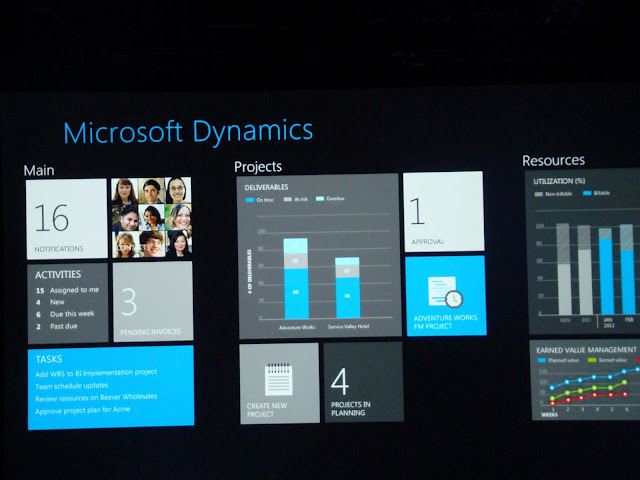
Task: Click 'Review resources on Beaver Wholesales' task
Action: coord(96,398)
